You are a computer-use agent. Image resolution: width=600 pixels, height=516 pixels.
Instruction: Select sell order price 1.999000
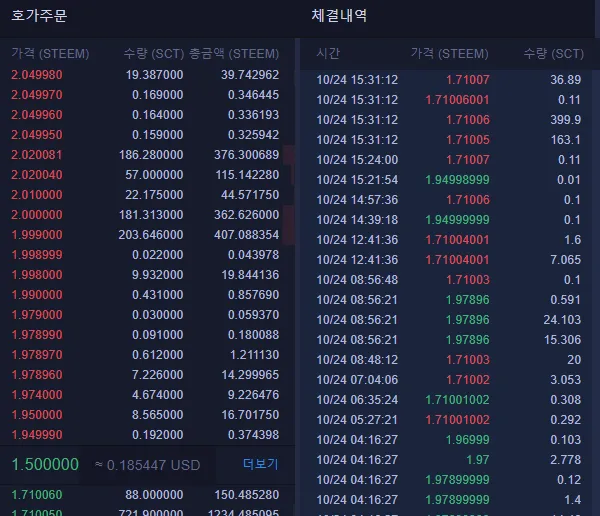click(37, 235)
